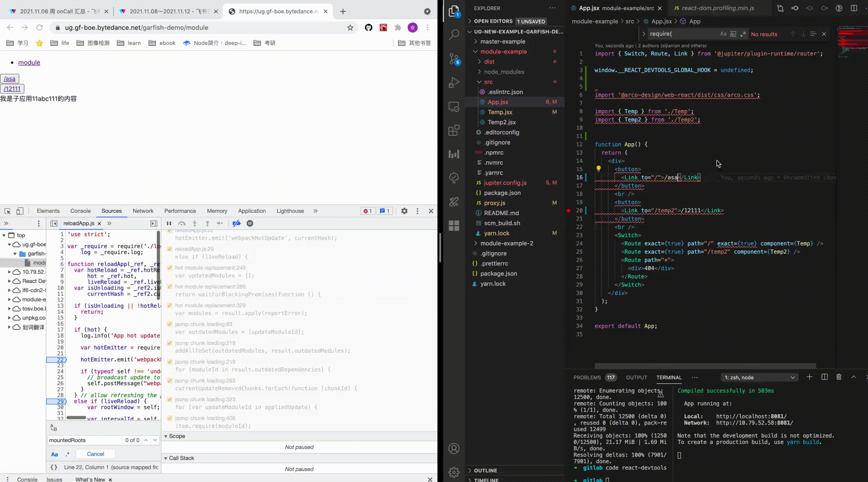Deactivate breakpoints using the toolbar icon
Viewport: 868px width, 482px height.
pyautogui.click(x=237, y=223)
